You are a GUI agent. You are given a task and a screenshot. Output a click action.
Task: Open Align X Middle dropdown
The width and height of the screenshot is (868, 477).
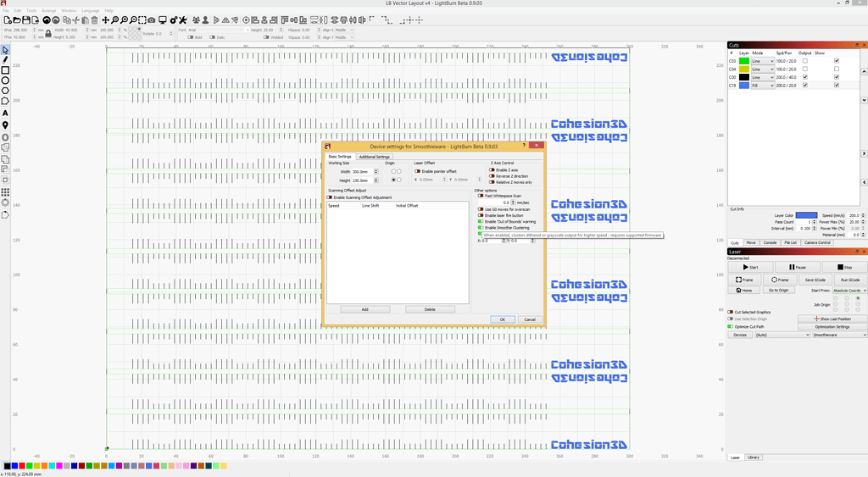[x=344, y=30]
